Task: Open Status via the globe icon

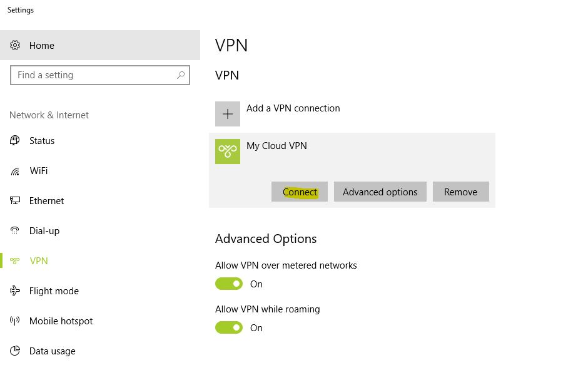Action: [14, 140]
